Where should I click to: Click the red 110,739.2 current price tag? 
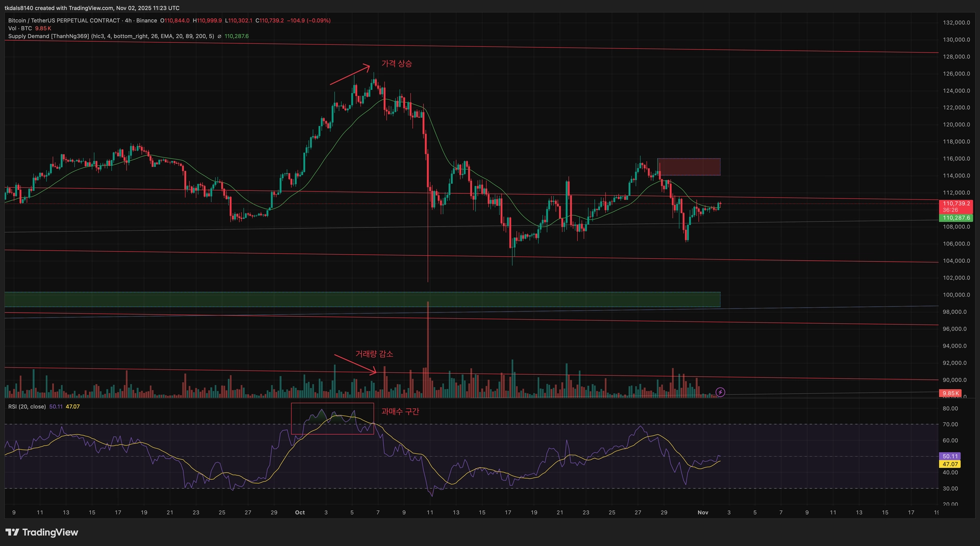tap(955, 203)
